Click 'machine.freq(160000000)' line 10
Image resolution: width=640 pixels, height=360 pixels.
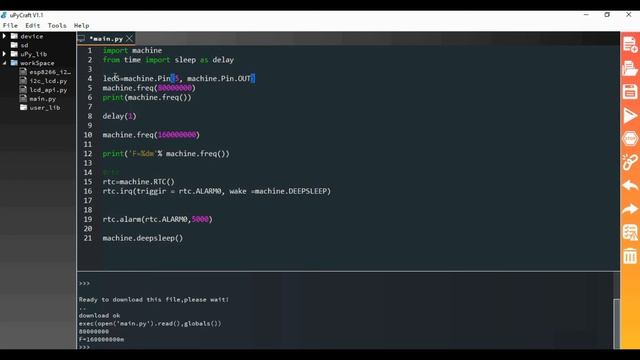151,135
